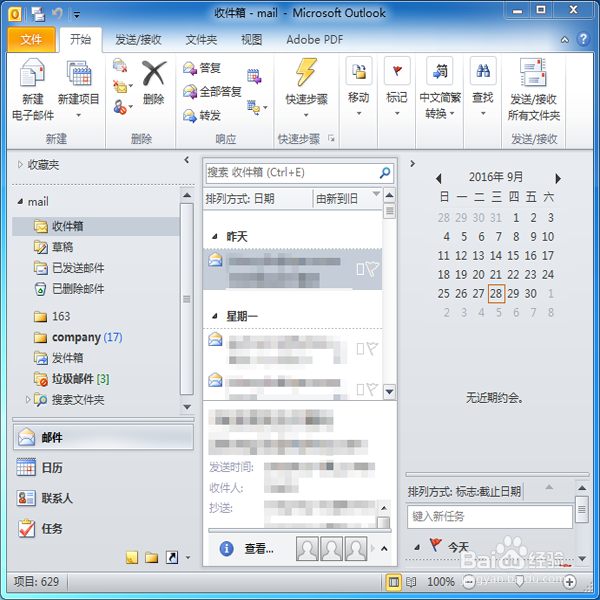This screenshot has width=600, height=600.
Task: Expand the To-Do Bar arrow beside message list
Action: pyautogui.click(x=412, y=163)
